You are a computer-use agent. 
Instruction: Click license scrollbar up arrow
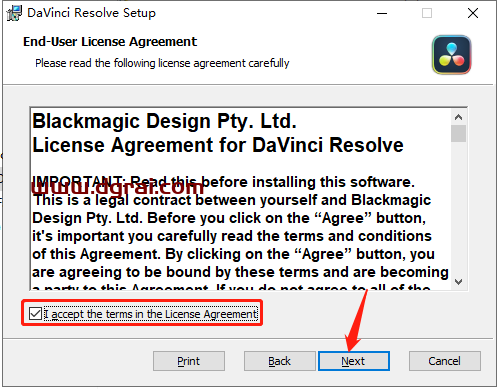coord(459,117)
